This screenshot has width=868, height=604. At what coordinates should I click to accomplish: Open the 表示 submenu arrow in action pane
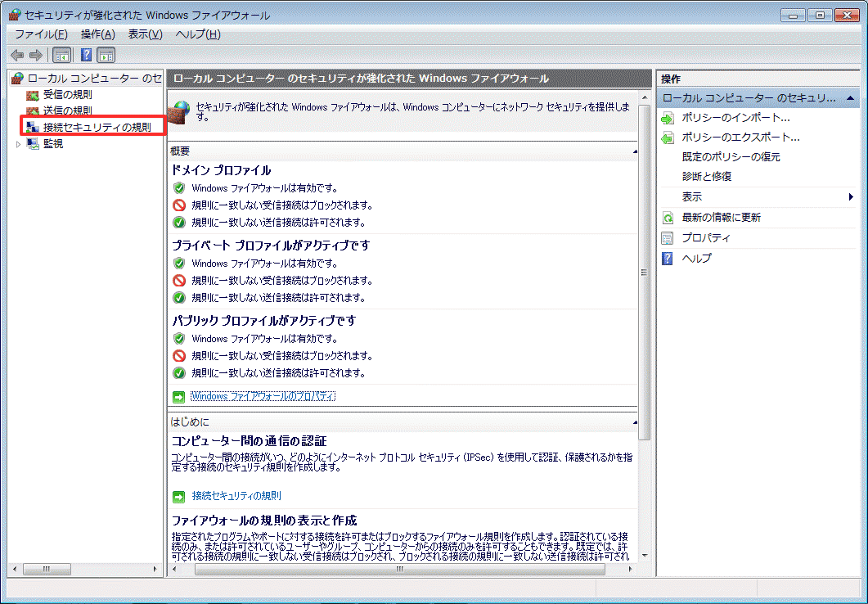[x=850, y=197]
